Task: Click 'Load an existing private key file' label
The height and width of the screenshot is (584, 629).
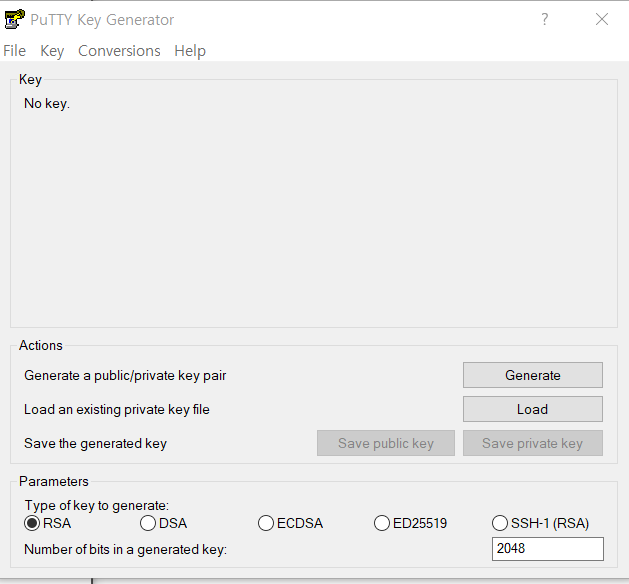Action: (x=117, y=410)
